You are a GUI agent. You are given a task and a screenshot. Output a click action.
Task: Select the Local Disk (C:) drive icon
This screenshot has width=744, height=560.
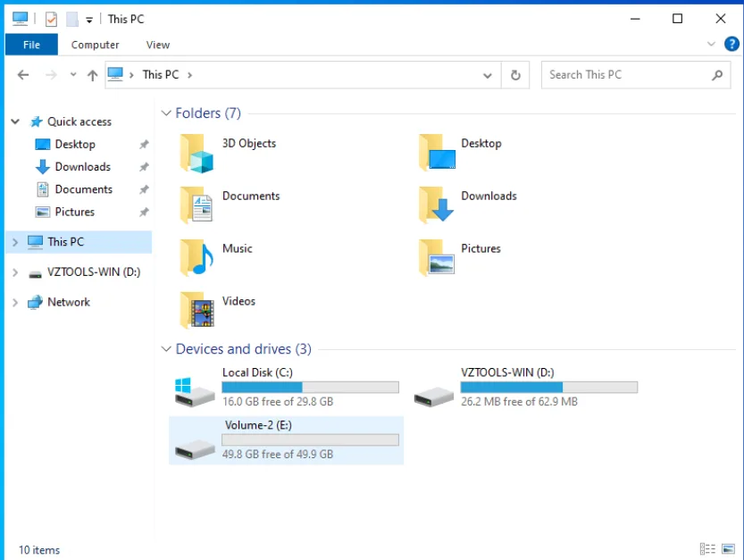(x=195, y=392)
